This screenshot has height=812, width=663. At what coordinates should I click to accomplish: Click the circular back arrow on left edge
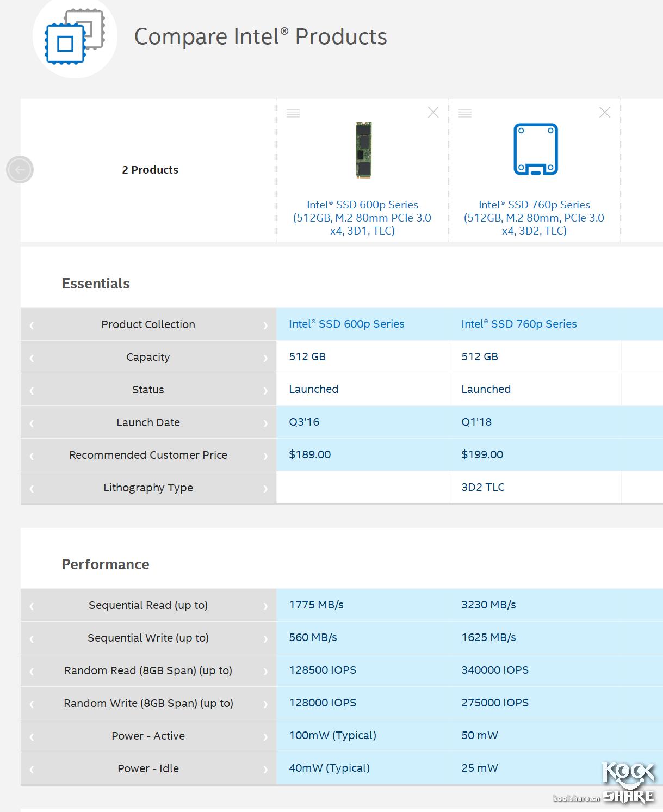[20, 169]
